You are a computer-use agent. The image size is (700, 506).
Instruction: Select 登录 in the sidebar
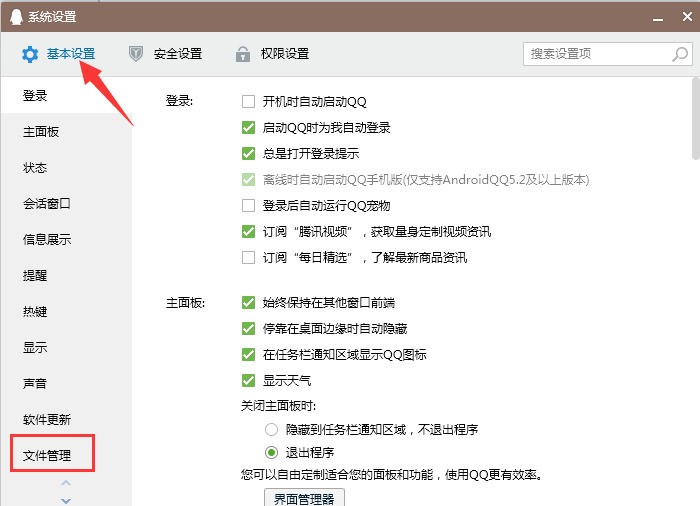35,95
